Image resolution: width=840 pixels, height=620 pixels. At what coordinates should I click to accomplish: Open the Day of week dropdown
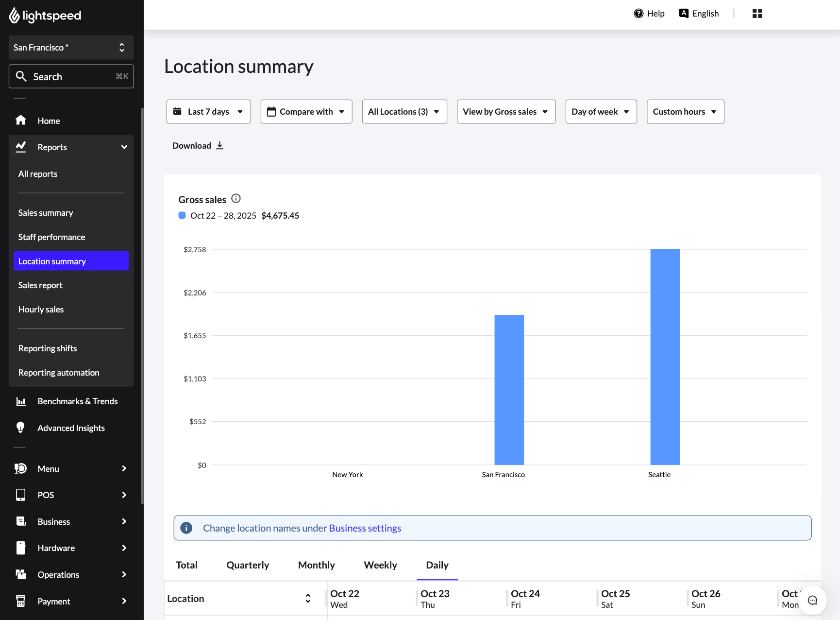click(601, 111)
